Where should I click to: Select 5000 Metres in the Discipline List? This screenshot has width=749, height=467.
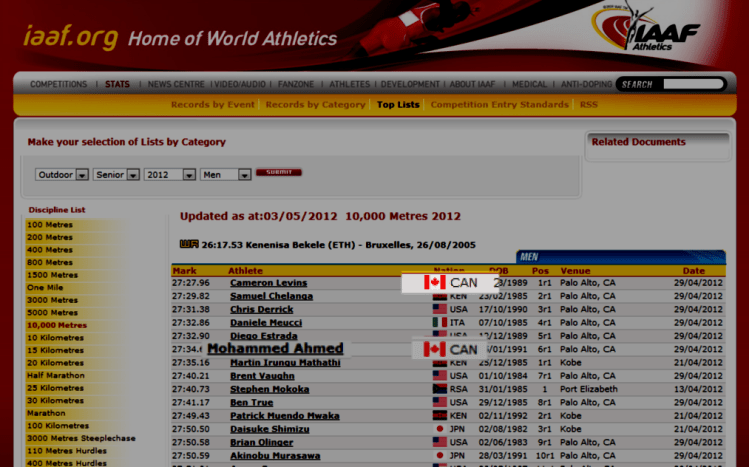(52, 312)
